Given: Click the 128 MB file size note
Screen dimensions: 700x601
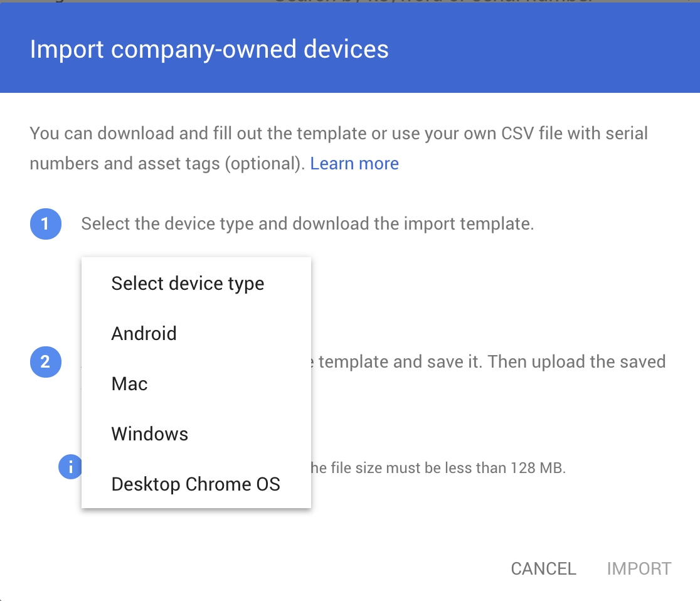Looking at the screenshot, I should tap(438, 468).
